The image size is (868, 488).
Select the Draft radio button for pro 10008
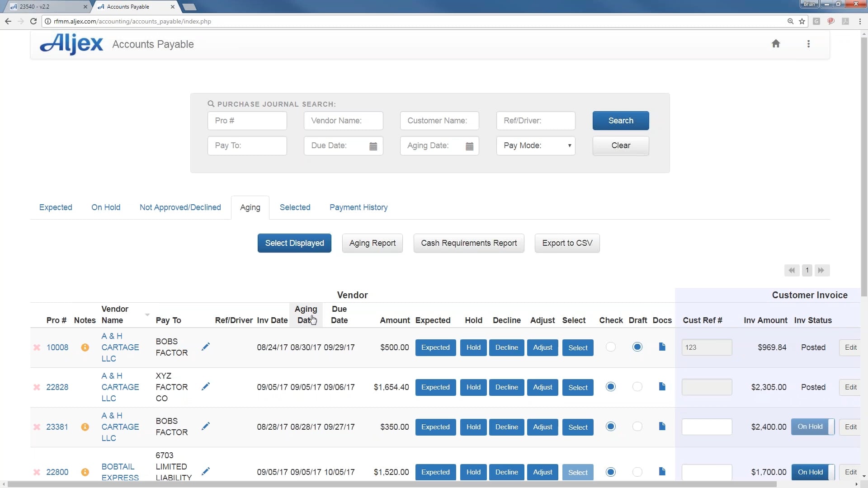tap(637, 347)
